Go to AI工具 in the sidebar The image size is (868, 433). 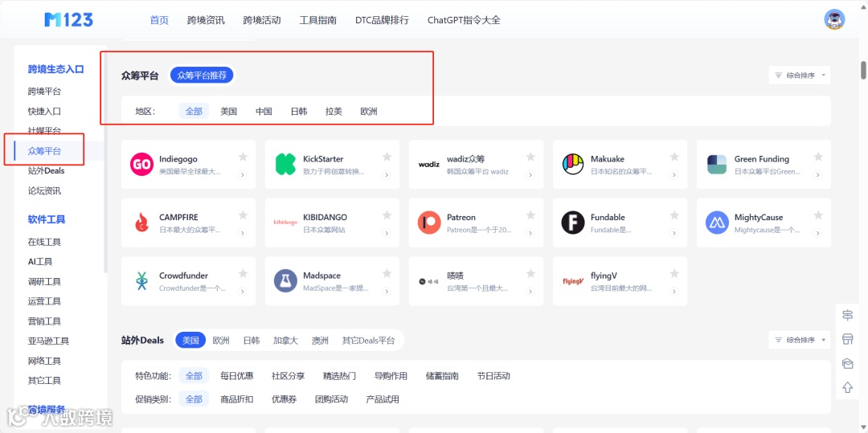(x=40, y=262)
